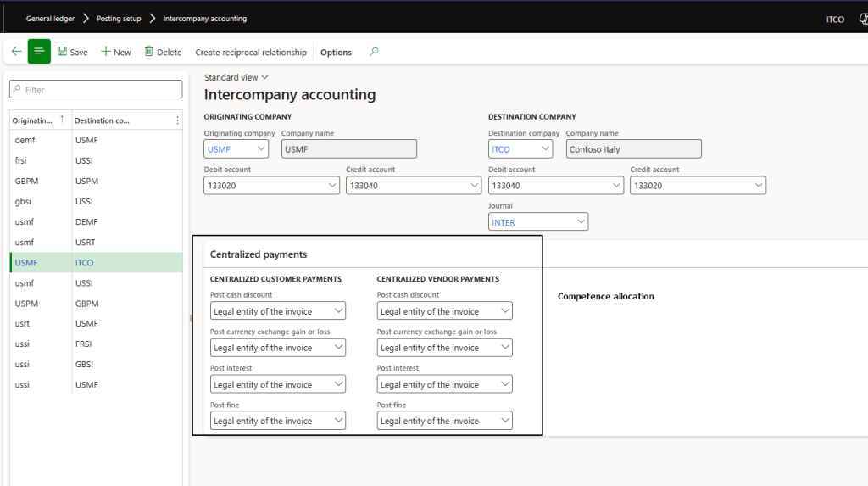Open vendor Post fine dropdown

(505, 421)
